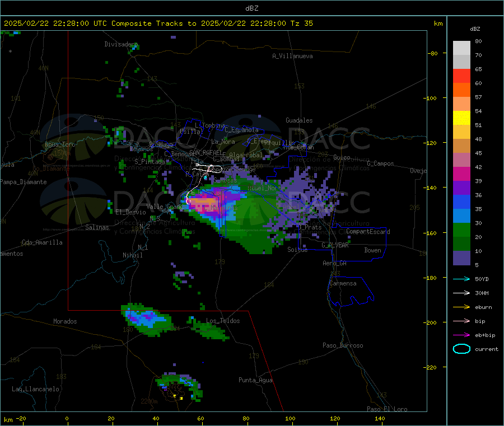Select the magenta 39-42 dBZ color band

click(461, 174)
